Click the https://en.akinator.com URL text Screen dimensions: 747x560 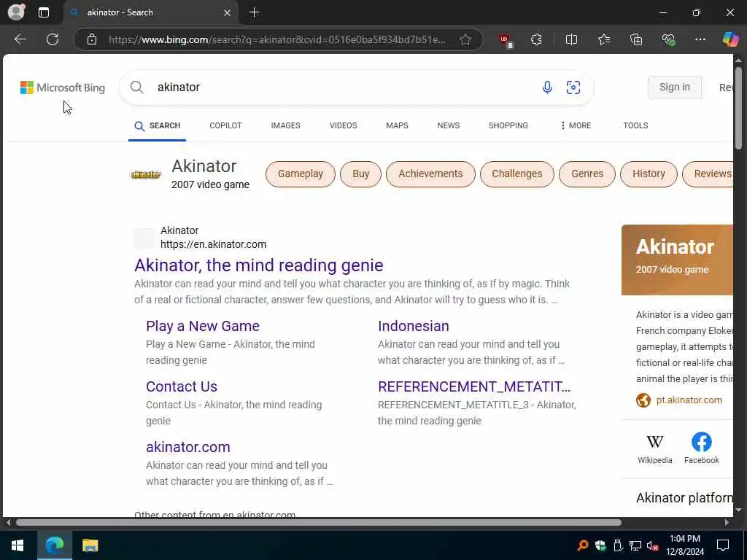tap(213, 244)
